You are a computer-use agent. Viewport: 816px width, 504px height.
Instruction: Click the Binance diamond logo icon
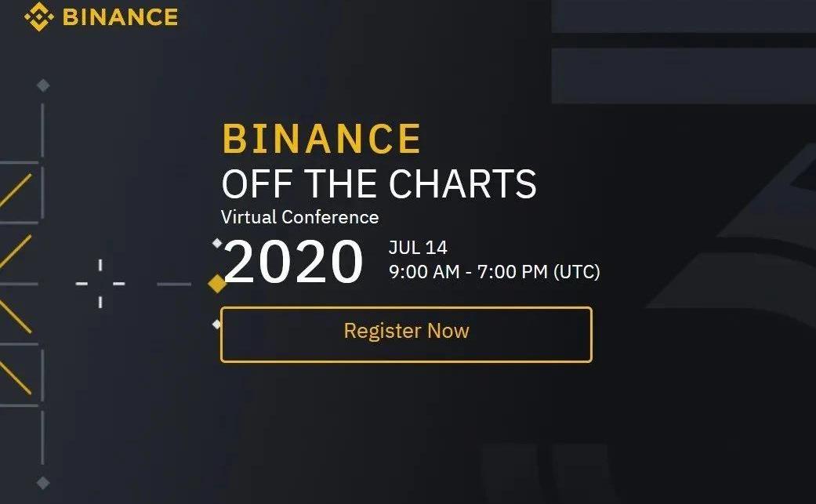(39, 16)
